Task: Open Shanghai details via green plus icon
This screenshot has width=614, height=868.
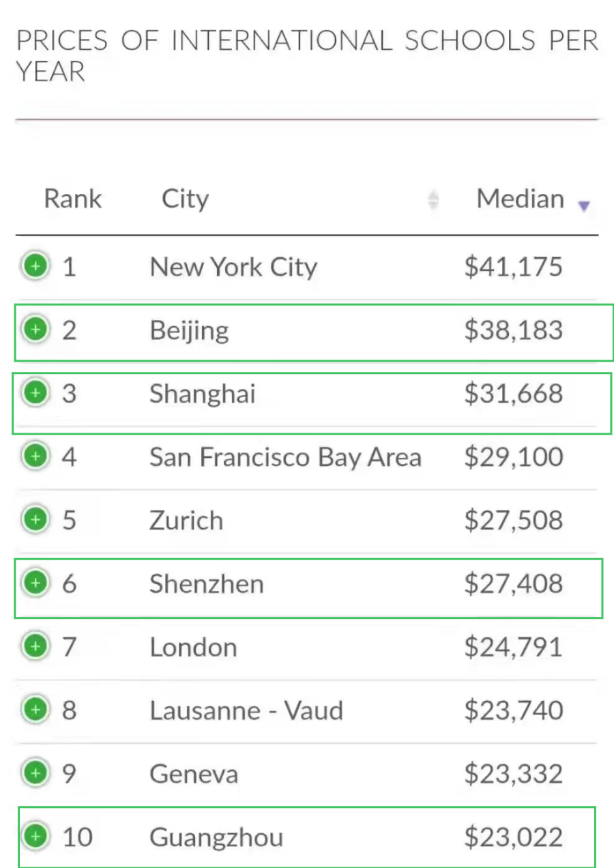Action: click(x=35, y=393)
